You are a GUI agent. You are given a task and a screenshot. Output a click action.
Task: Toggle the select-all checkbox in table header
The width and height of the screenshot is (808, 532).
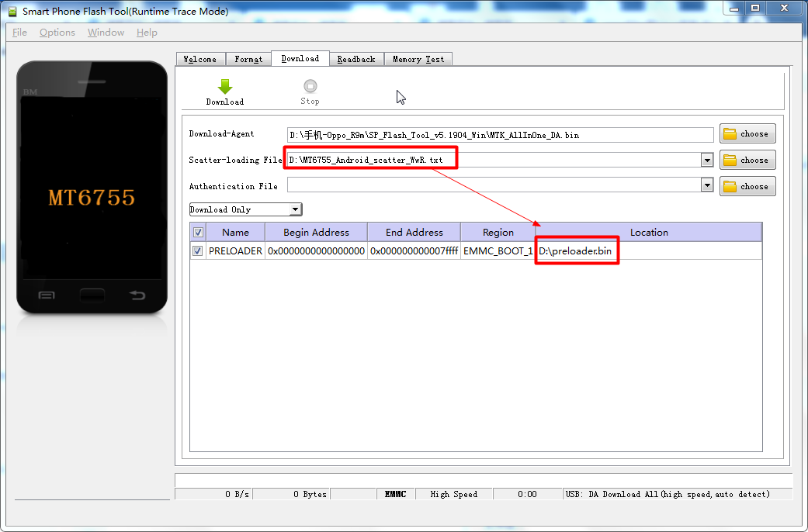[198, 233]
